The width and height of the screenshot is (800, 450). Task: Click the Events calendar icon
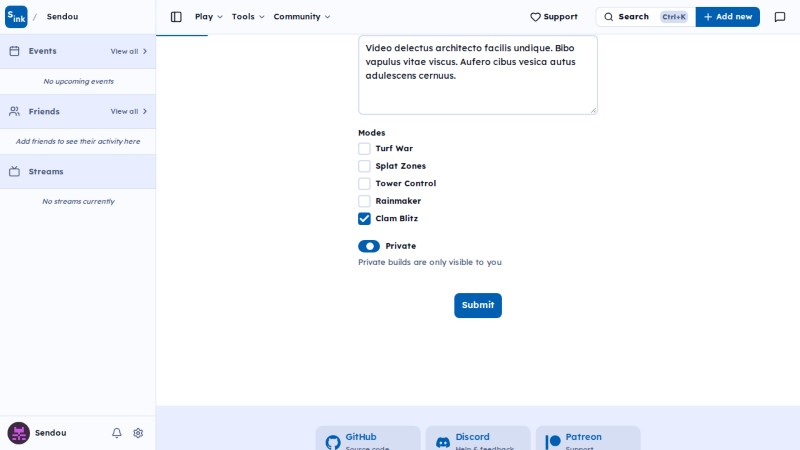point(14,51)
